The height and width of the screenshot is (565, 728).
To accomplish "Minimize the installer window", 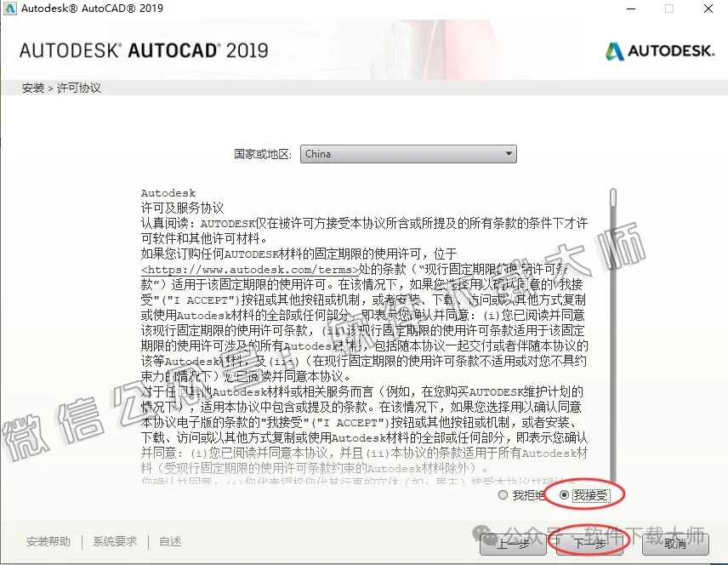I will click(x=628, y=9).
